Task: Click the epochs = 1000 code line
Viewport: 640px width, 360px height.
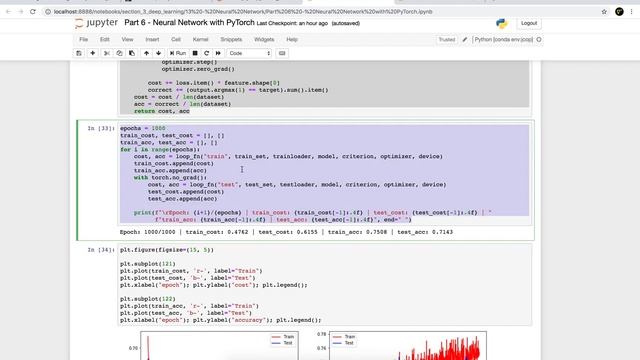Action: pyautogui.click(x=142, y=128)
